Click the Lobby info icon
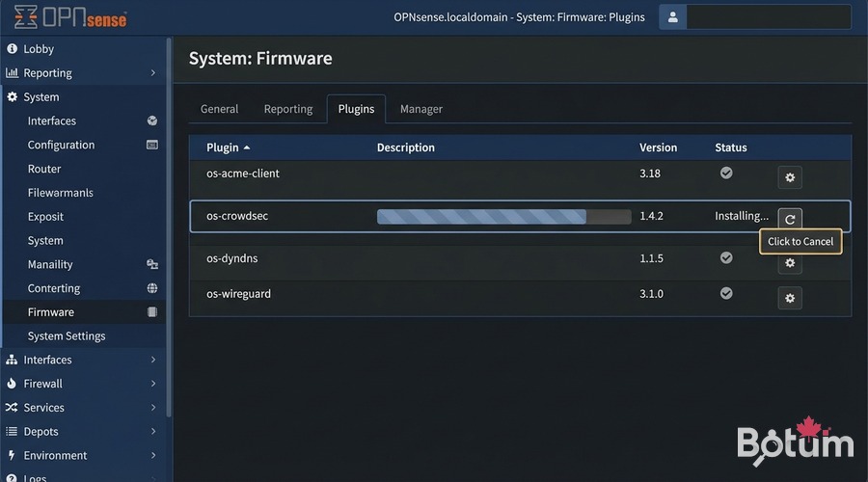868x482 pixels. [12, 49]
